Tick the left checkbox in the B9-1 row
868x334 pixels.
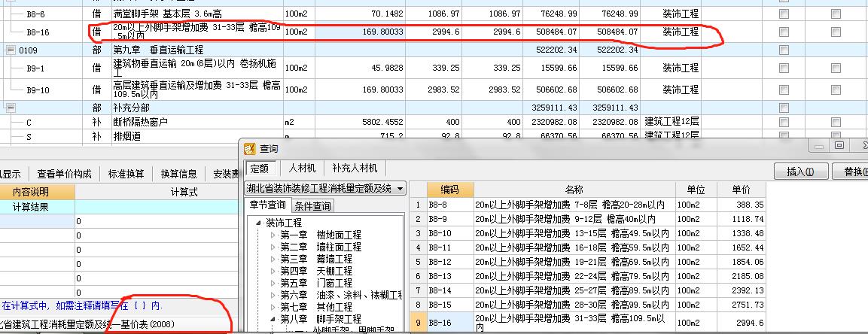coord(784,68)
